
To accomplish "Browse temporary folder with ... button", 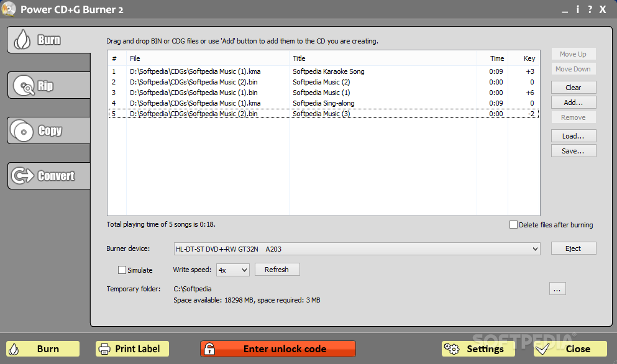I will coord(557,289).
